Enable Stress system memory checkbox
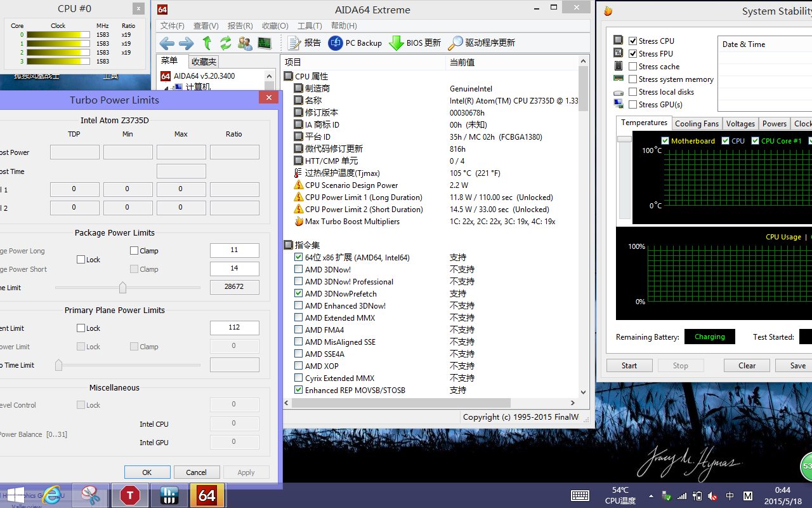Image resolution: width=812 pixels, height=508 pixels. click(x=632, y=79)
